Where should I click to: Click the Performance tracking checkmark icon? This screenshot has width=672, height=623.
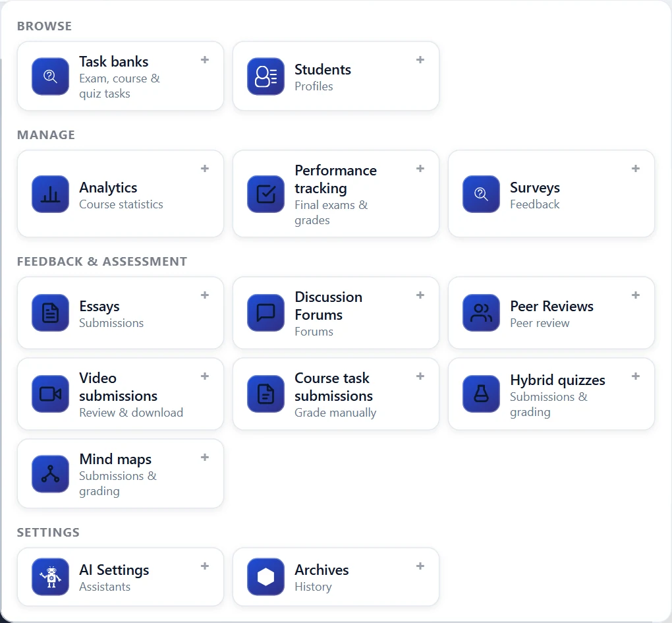tap(266, 194)
